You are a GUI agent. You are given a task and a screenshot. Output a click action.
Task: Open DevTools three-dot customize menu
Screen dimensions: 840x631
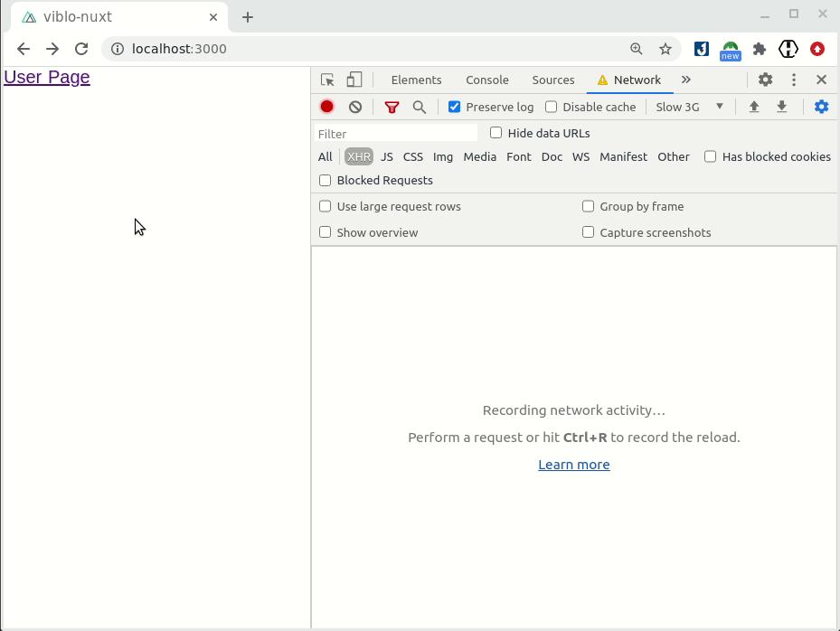click(x=793, y=80)
